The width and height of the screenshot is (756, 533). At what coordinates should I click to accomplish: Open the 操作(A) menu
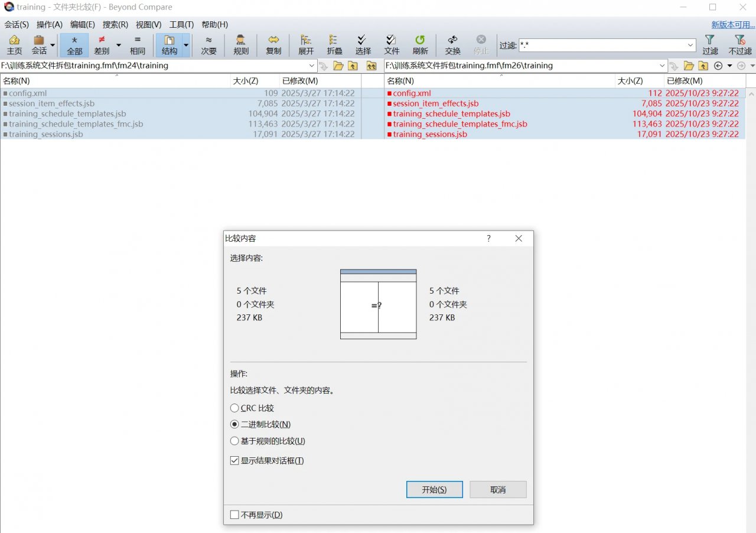tap(50, 24)
